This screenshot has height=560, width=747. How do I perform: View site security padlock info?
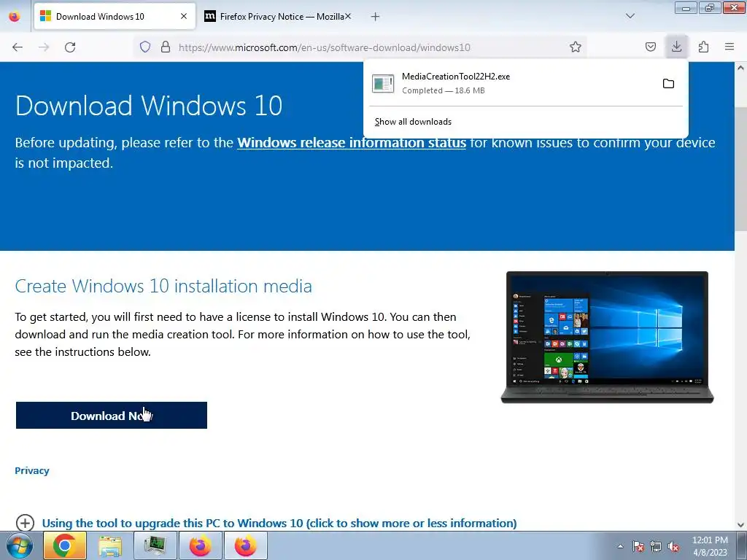[x=166, y=47]
